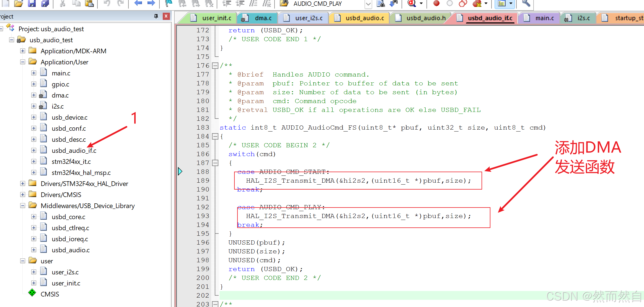The width and height of the screenshot is (644, 307).
Task: Close the Project panel
Action: pos(166,16)
